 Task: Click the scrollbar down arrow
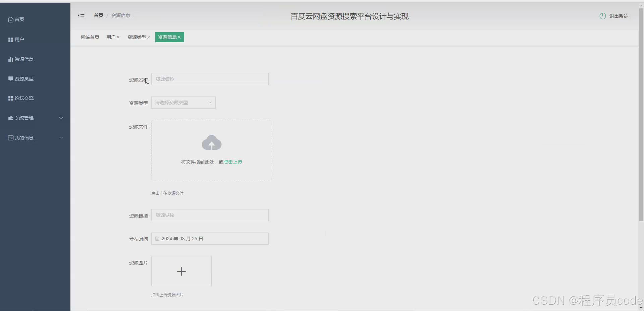click(641, 308)
